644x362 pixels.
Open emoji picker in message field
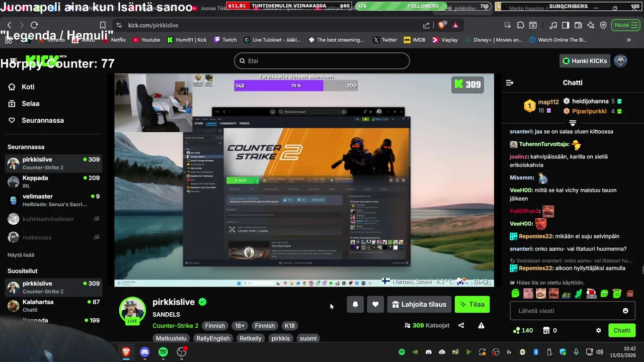click(625, 311)
